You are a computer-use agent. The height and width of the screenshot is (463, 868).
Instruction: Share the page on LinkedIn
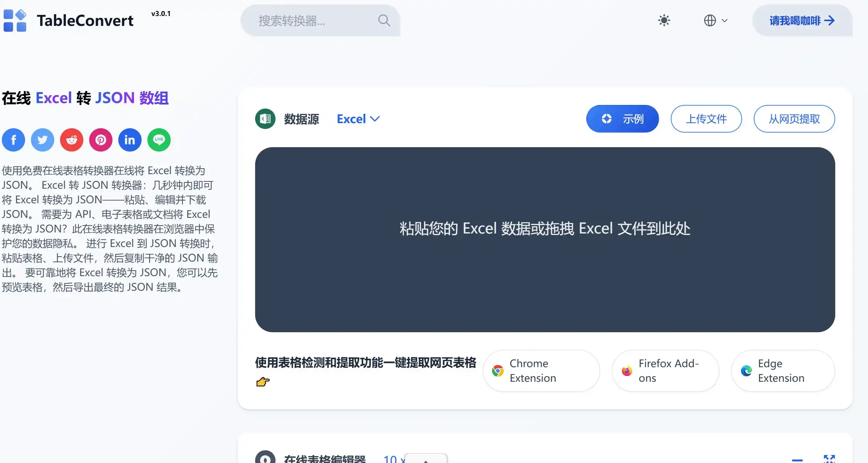130,140
